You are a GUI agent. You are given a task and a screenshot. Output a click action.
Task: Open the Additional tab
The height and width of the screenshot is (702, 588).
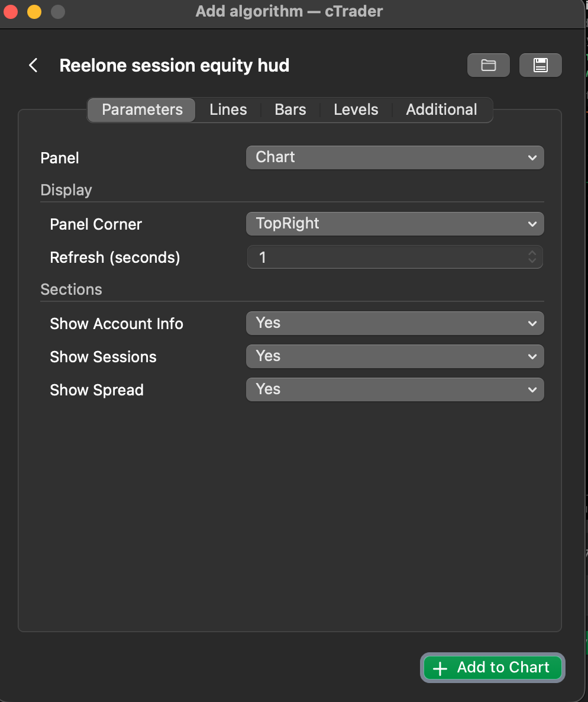442,110
